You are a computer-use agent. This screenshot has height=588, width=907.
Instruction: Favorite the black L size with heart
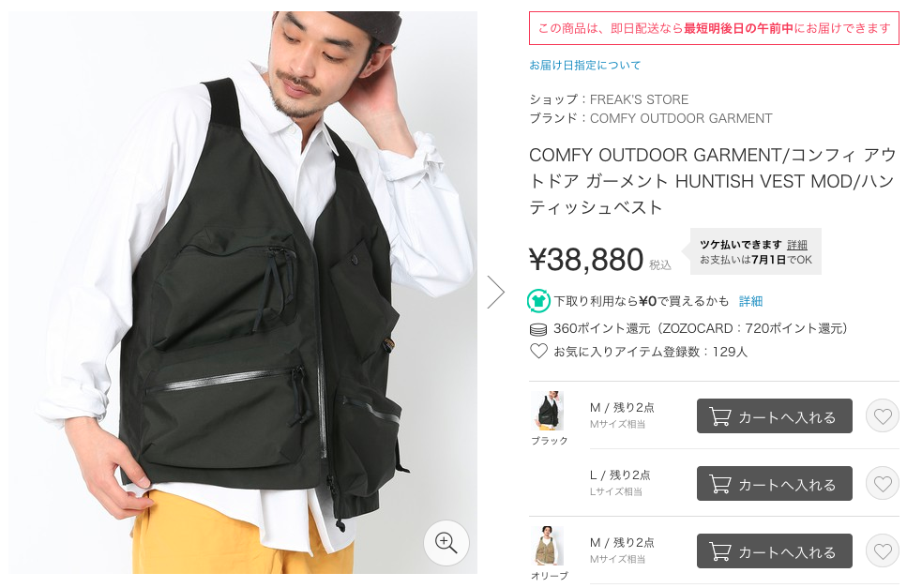pyautogui.click(x=883, y=483)
